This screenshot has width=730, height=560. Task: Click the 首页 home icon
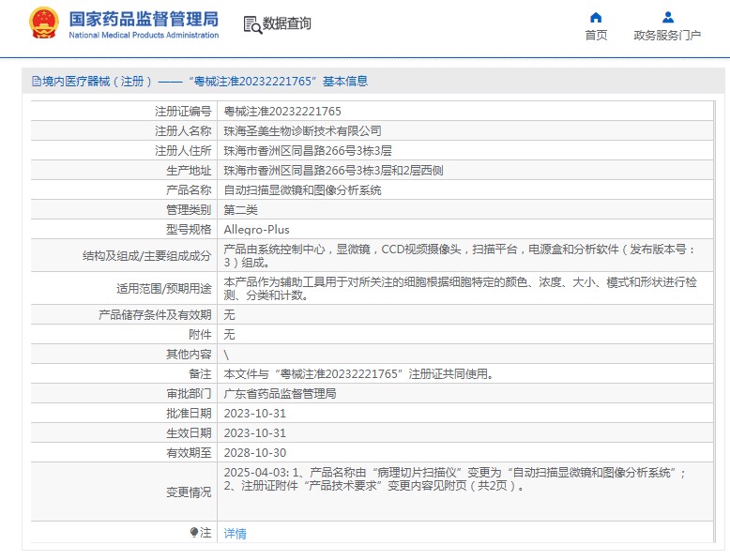pos(596,18)
